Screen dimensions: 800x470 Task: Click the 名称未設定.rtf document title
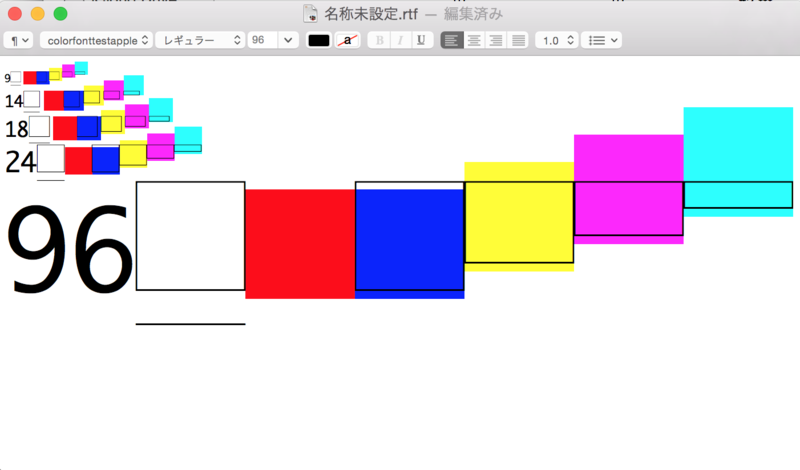point(371,14)
